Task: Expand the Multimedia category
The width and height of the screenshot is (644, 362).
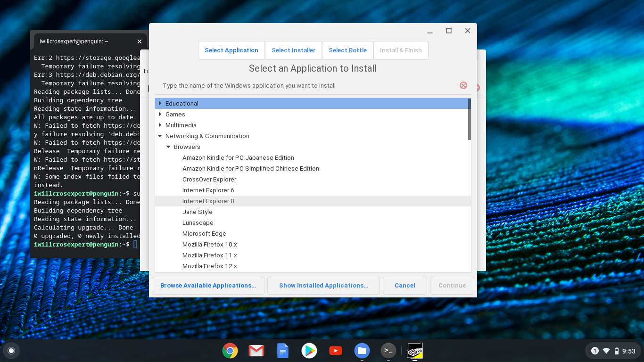Action: pos(160,125)
